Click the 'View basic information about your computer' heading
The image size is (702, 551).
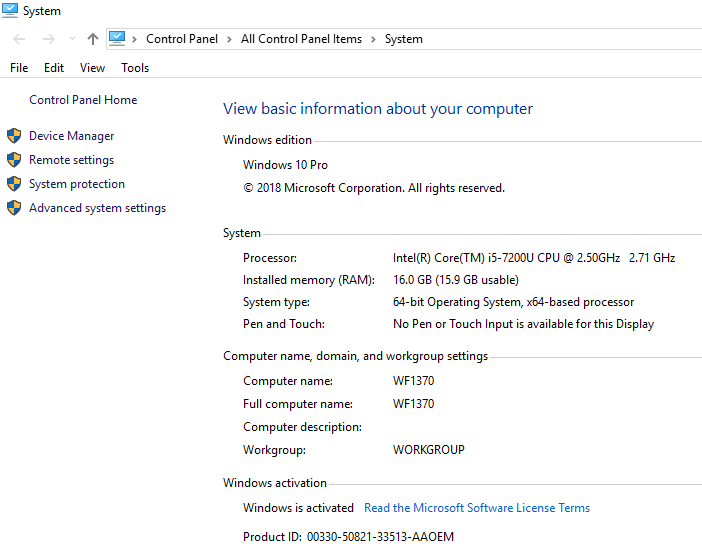378,109
